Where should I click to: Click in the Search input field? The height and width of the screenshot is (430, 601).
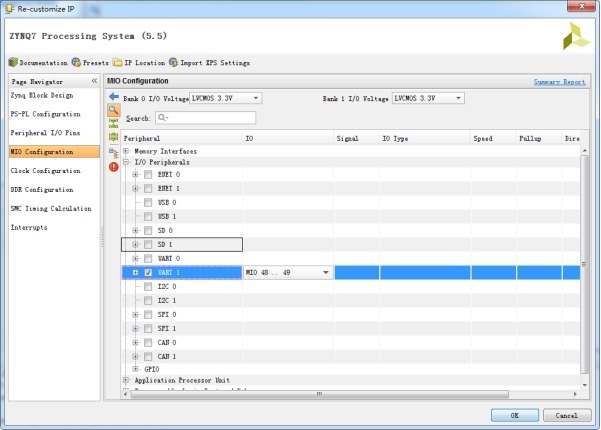(205, 118)
